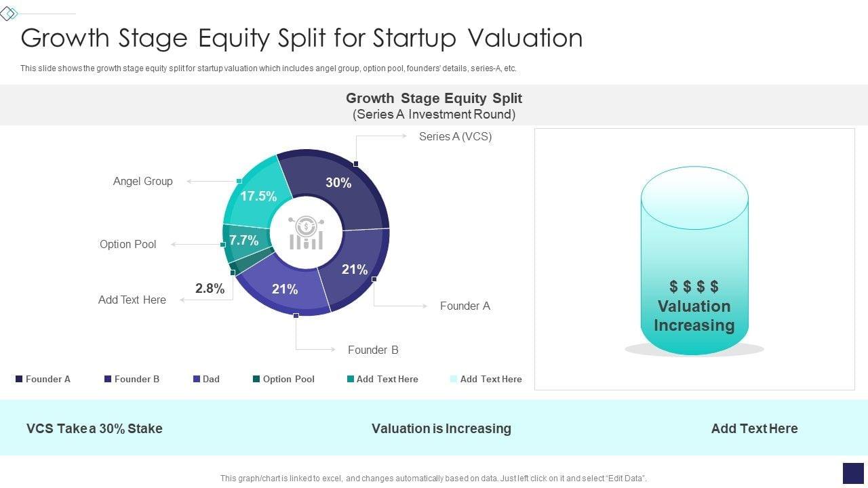This screenshot has height=488, width=868.
Task: Click the diamond logo icon beside the title
Action: coord(9,14)
